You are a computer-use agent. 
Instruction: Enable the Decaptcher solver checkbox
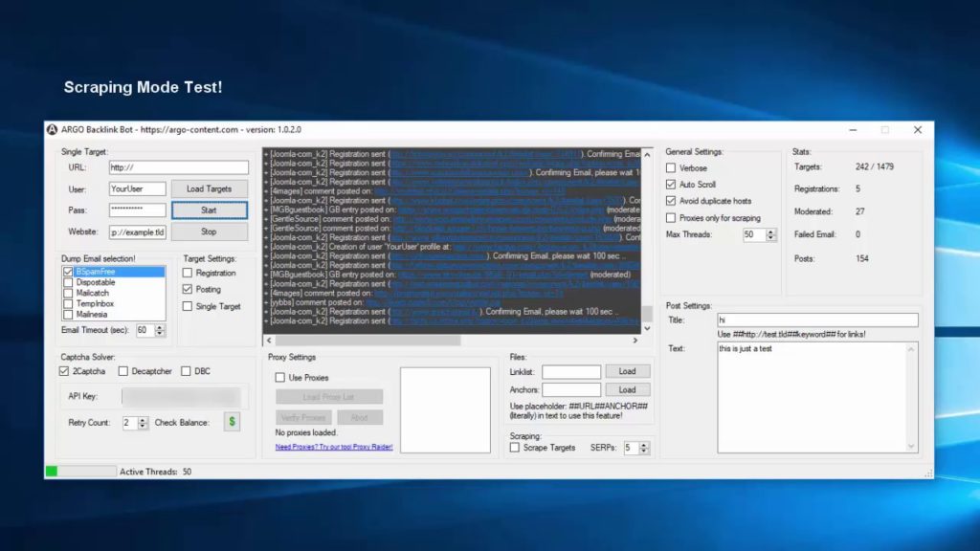tap(123, 371)
